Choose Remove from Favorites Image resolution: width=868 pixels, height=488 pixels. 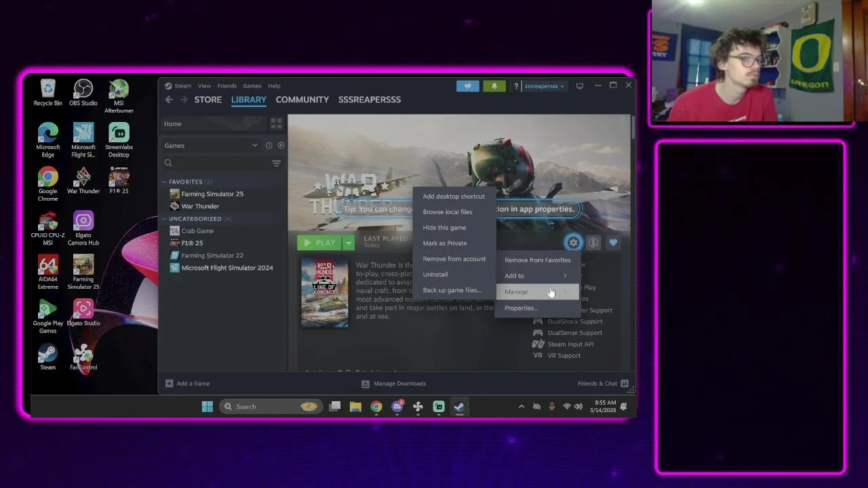537,260
